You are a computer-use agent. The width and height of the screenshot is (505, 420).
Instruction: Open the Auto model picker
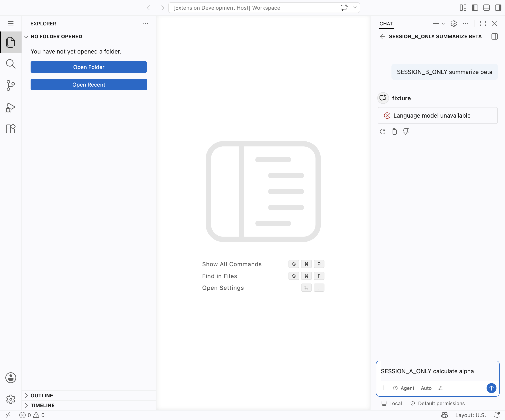426,388
